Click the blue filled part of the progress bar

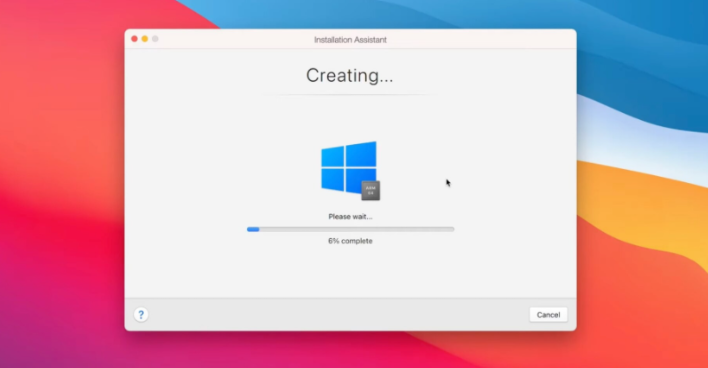point(253,229)
